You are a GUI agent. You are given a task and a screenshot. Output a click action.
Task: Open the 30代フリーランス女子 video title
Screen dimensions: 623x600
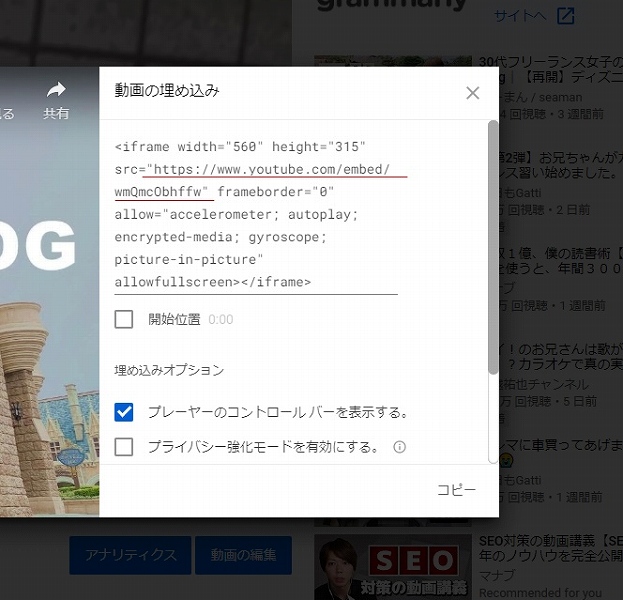pos(551,69)
